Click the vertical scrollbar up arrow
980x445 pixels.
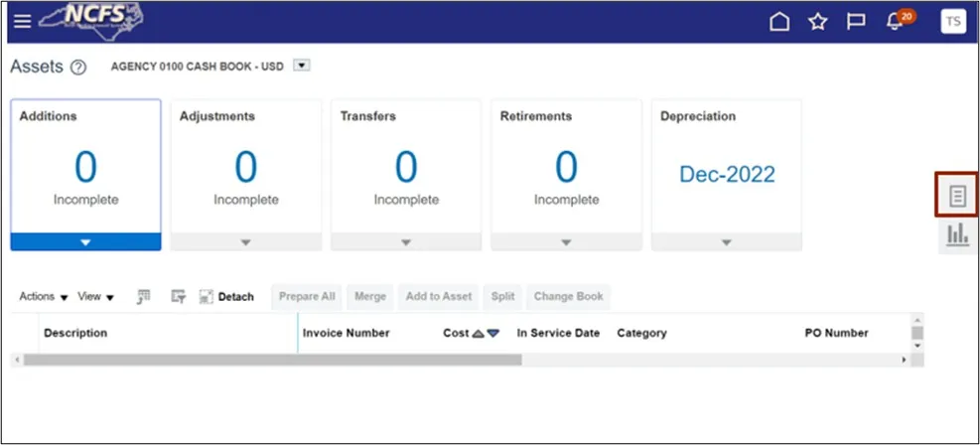pos(916,320)
